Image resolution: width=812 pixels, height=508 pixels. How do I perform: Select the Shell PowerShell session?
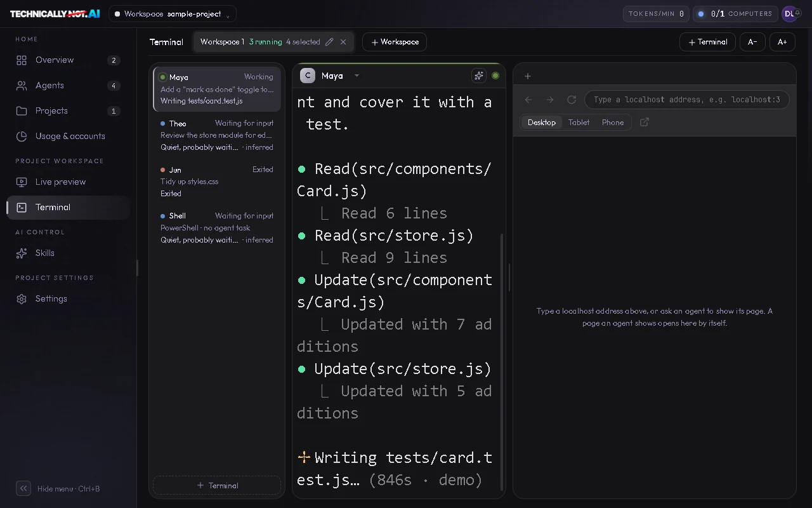(x=217, y=228)
